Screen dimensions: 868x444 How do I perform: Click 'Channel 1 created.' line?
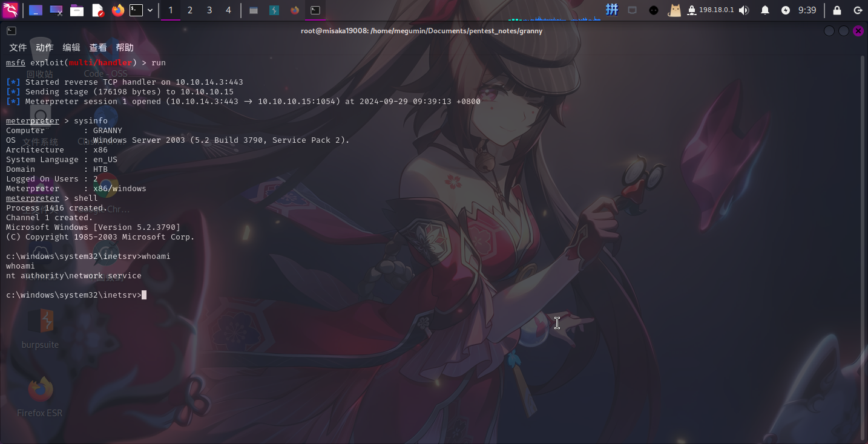(x=50, y=218)
